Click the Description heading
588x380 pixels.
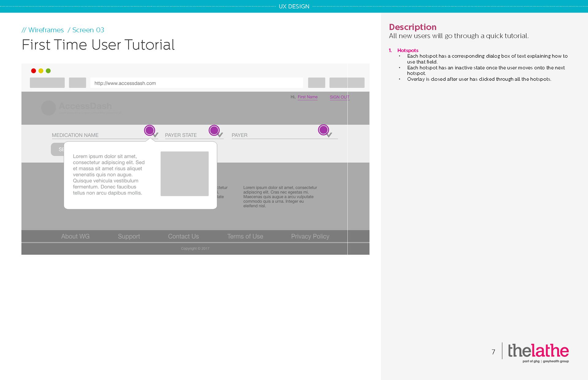pos(413,27)
